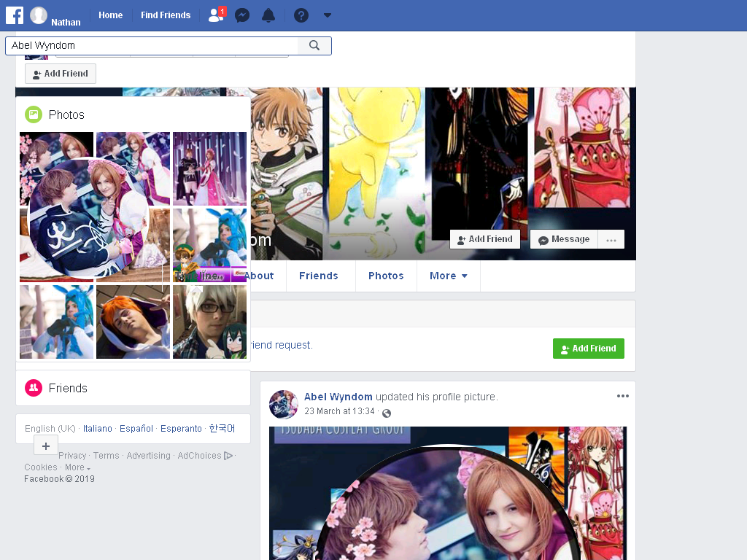Open the Quick Help question mark icon
Screen dimensions: 747x560
click(x=301, y=16)
